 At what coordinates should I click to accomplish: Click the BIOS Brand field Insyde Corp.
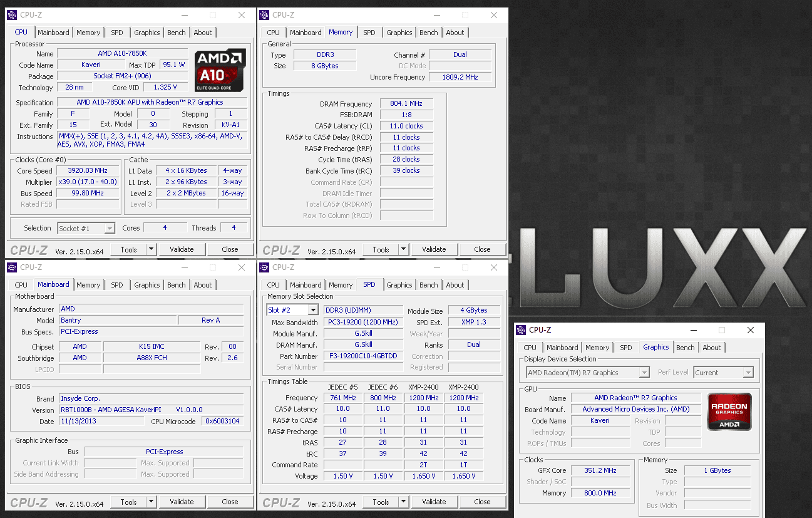pyautogui.click(x=151, y=398)
